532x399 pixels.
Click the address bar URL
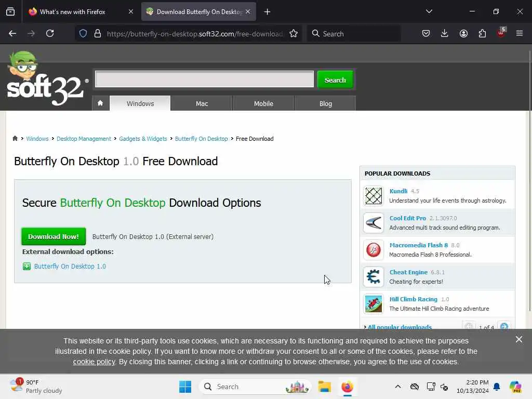[194, 34]
